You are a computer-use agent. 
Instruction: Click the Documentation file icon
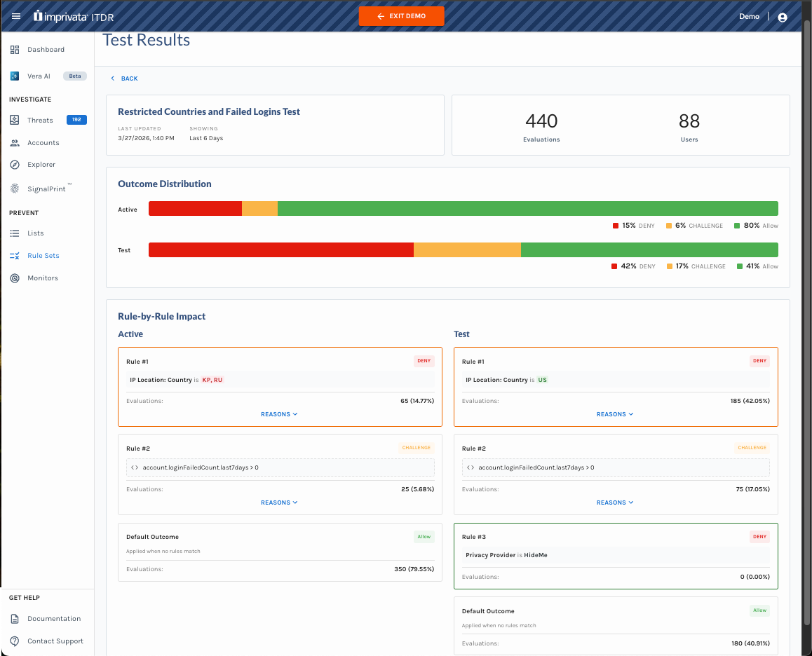pos(15,619)
